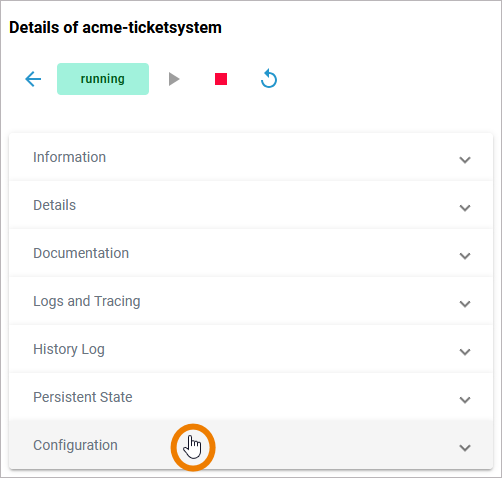Expand the History Log chevron
This screenshot has width=502, height=478.
[x=465, y=352]
